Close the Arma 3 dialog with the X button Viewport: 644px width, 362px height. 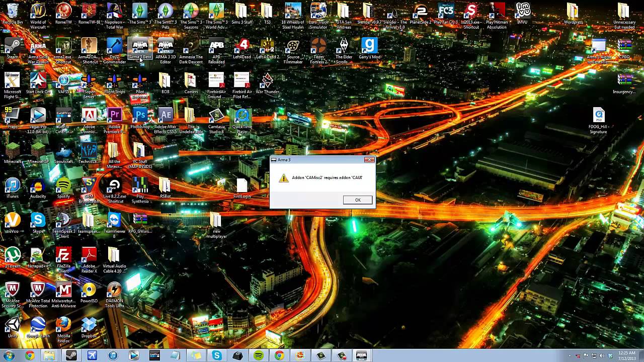(x=369, y=160)
